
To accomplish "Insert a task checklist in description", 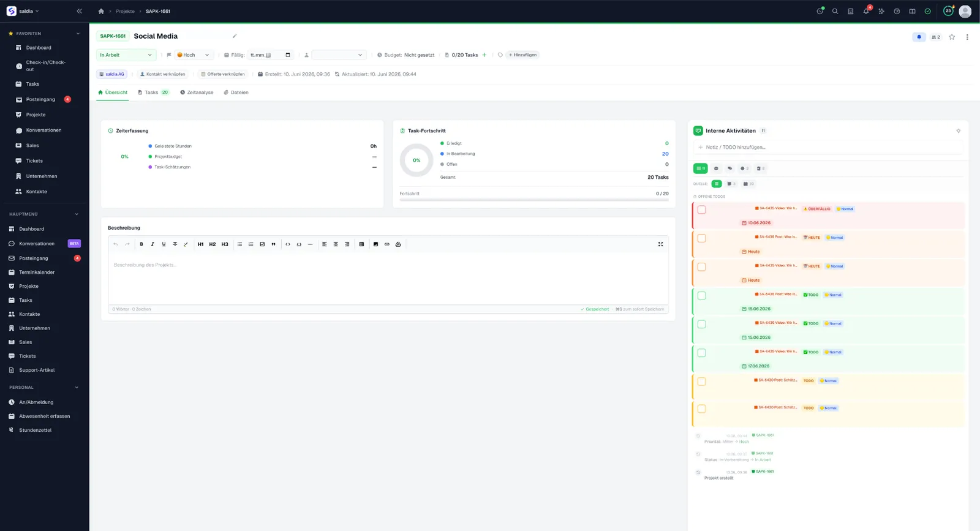I will tap(262, 244).
